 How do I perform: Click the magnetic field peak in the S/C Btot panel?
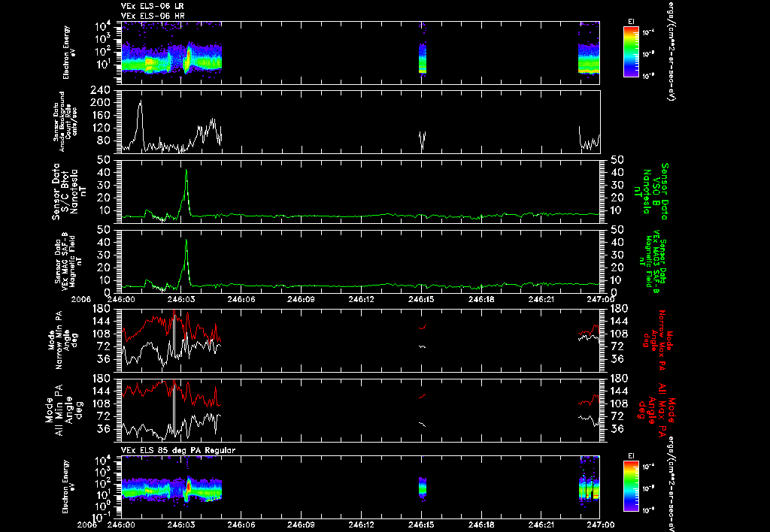point(186,171)
